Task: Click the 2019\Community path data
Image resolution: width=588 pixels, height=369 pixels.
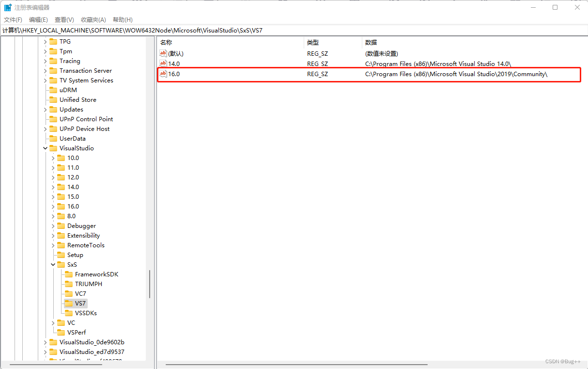Action: pyautogui.click(x=456, y=74)
